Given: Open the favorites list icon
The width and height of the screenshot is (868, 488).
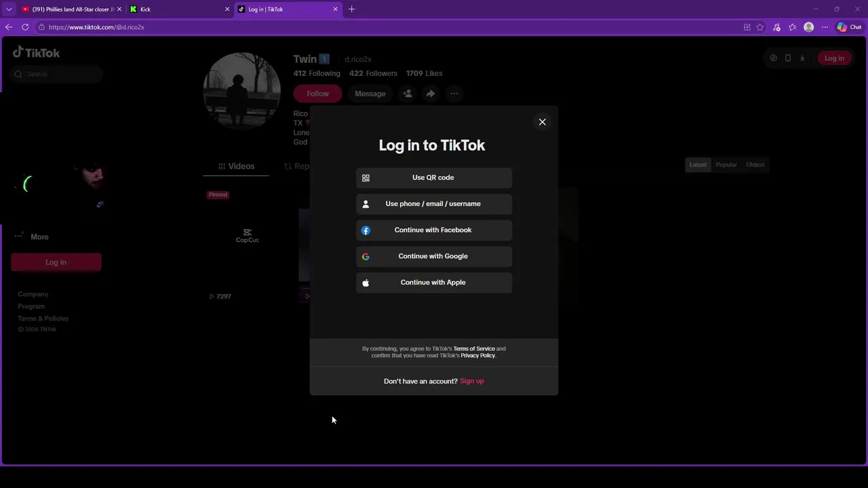Looking at the screenshot, I should coord(792,27).
